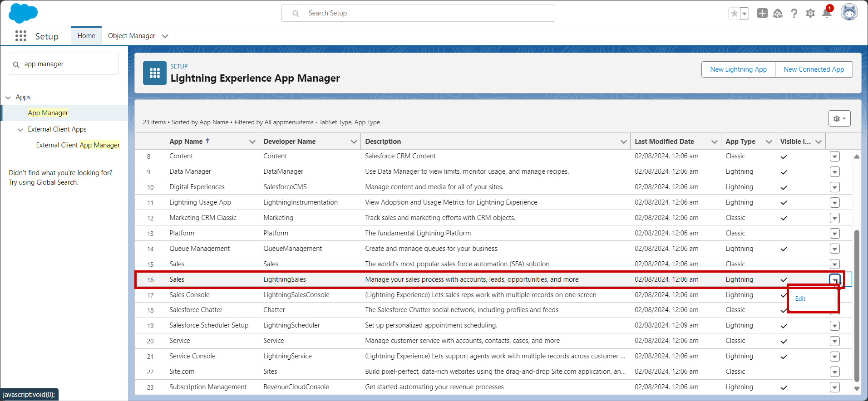Click the table scroll up arrow
868x401 pixels.
click(857, 156)
